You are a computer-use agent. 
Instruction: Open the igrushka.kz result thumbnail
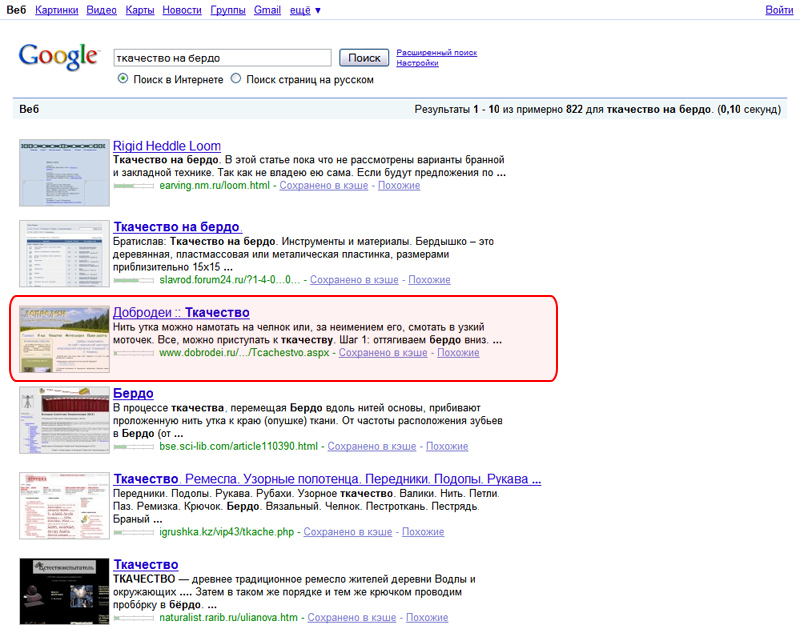64,506
